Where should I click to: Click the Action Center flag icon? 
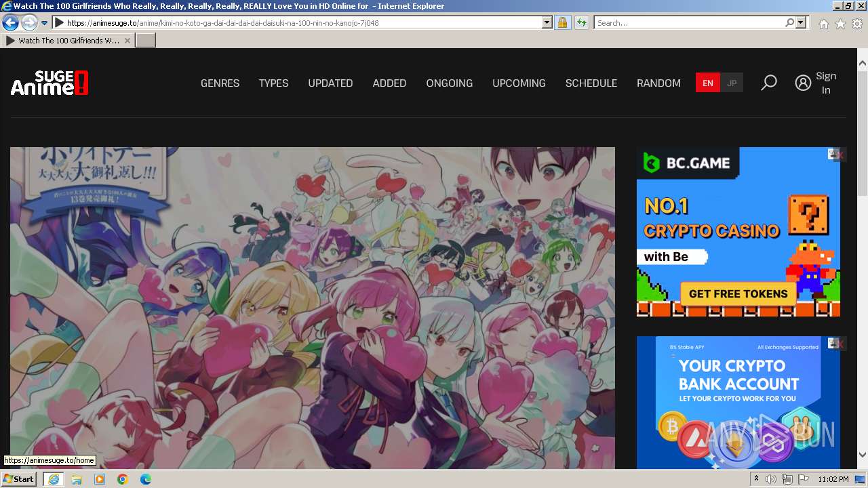[x=804, y=479]
